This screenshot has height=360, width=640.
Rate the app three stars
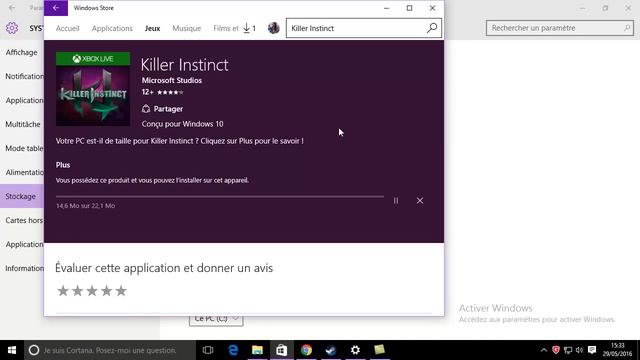[92, 291]
